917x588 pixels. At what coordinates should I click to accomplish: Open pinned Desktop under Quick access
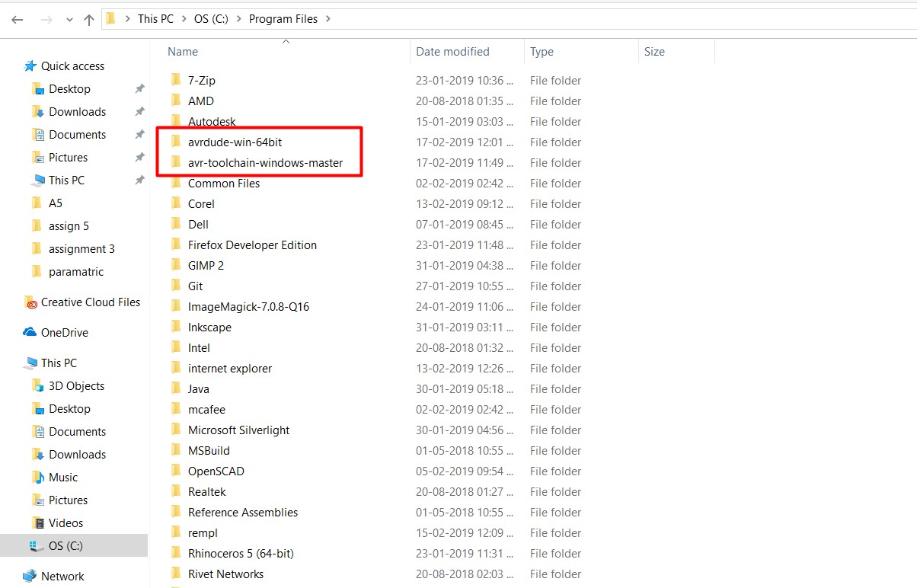tap(69, 89)
